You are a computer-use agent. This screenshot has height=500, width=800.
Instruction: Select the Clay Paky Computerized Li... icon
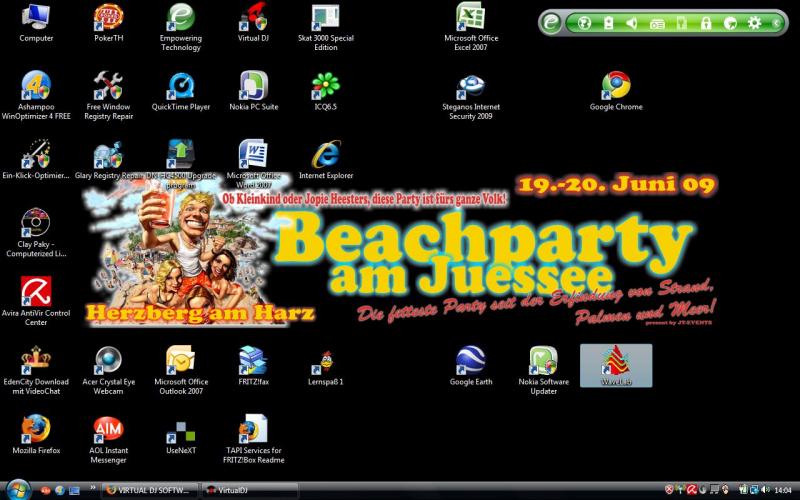point(36,233)
